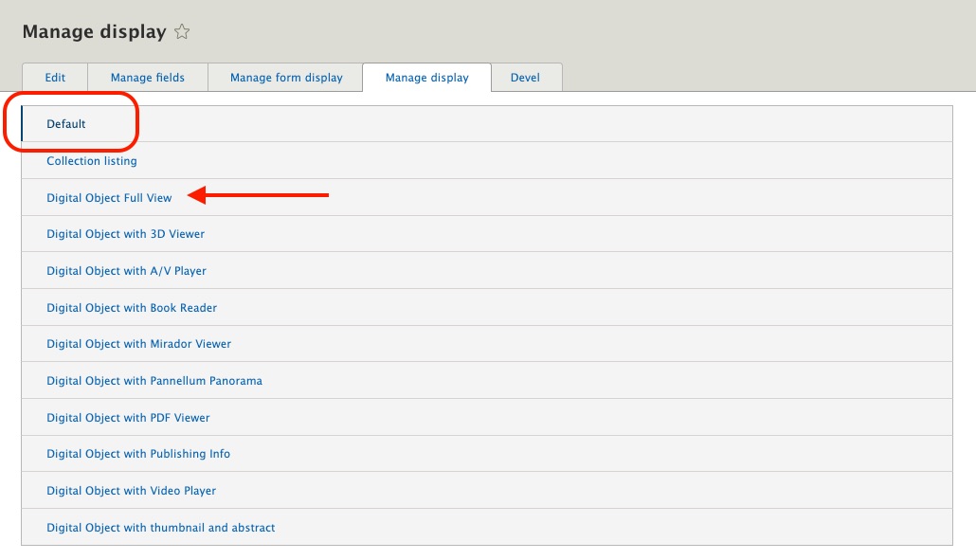
Task: Click Digital Object with Book Reader
Action: point(132,308)
